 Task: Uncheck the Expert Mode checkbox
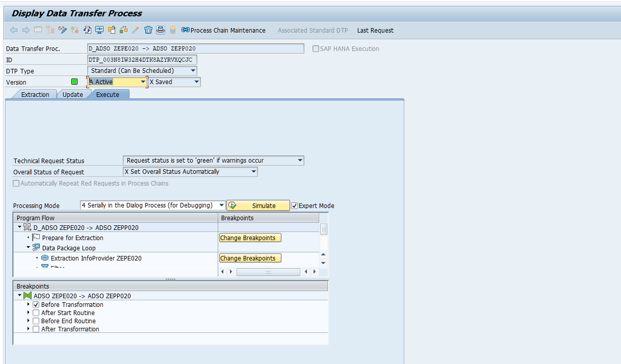coord(294,205)
